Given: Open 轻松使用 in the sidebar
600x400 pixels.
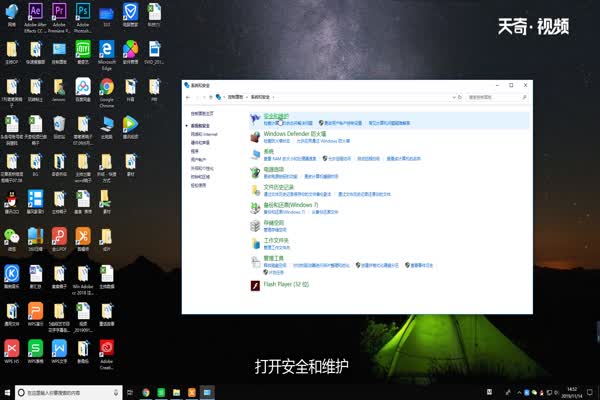Looking at the screenshot, I should click(198, 185).
